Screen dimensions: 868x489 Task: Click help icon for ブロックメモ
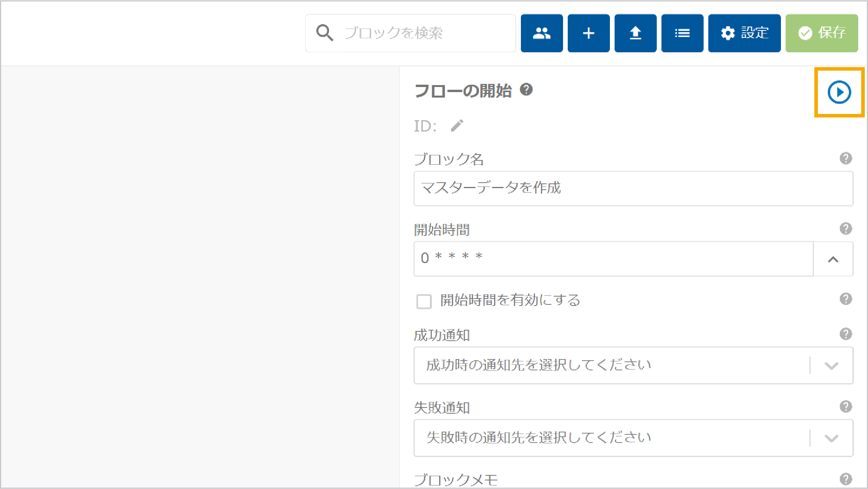[x=846, y=479]
